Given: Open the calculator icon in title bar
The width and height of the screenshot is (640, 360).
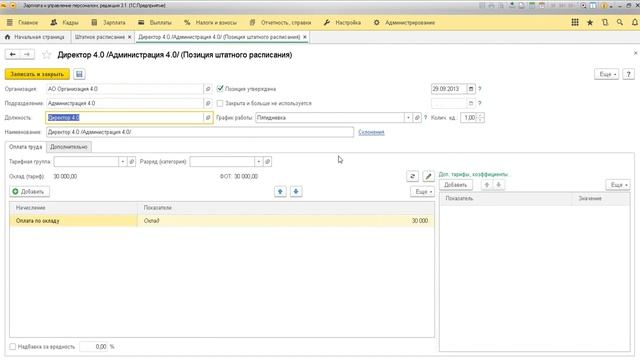Looking at the screenshot, I should pyautogui.click(x=532, y=6).
